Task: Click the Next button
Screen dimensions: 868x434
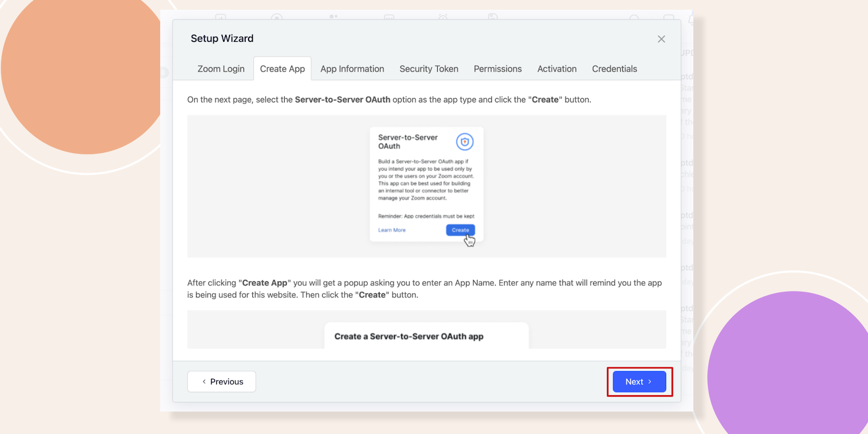Action: coord(639,381)
